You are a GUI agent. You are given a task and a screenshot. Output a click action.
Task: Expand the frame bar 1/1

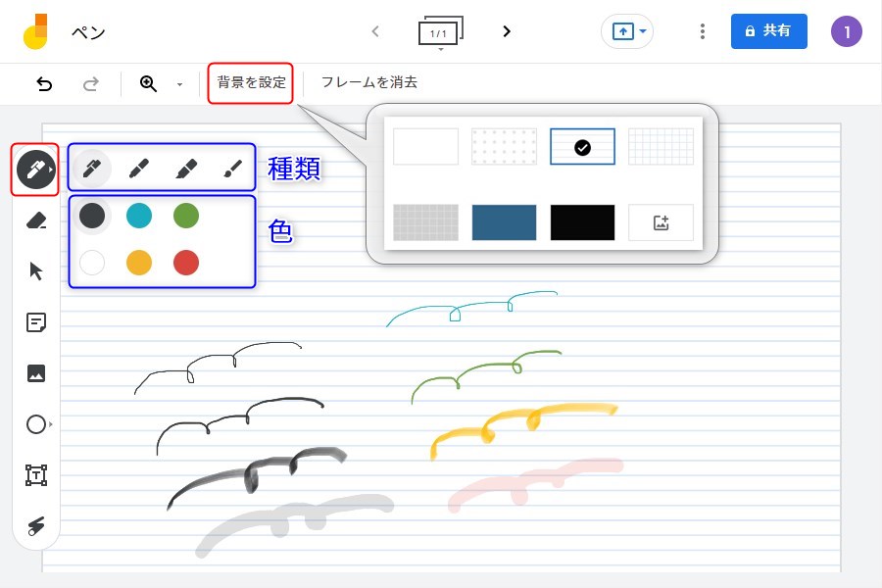point(441,32)
